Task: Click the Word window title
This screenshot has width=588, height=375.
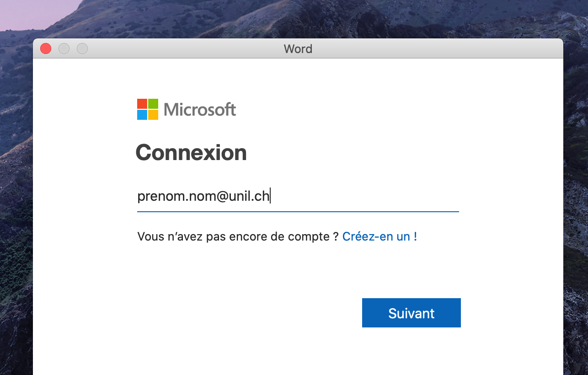Action: coord(298,49)
